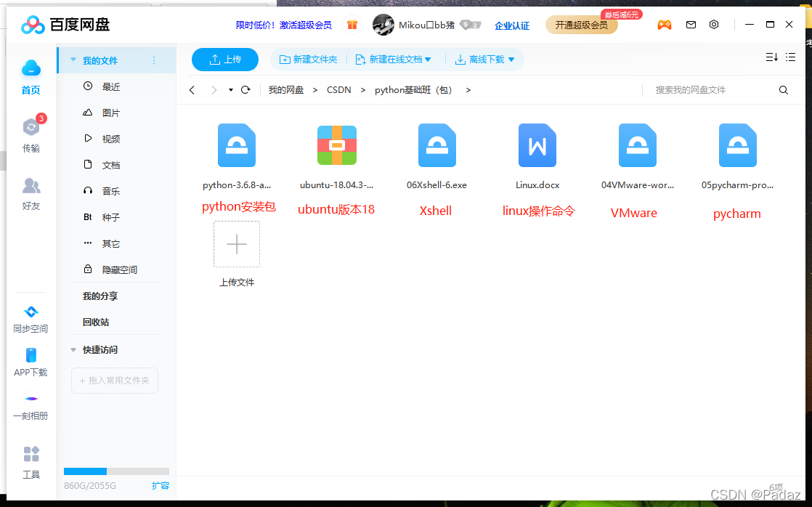This screenshot has height=507, width=812.
Task: Click the 上传文件 plus tile
Action: (x=237, y=244)
